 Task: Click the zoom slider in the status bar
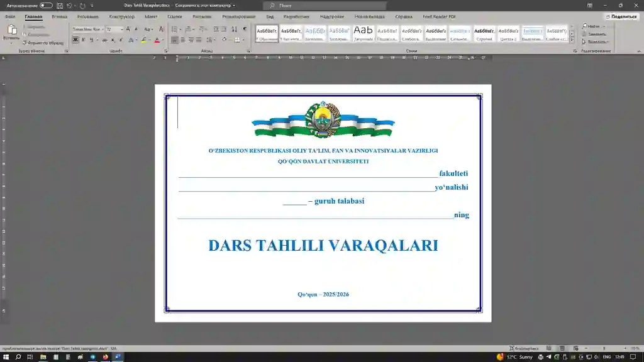click(606, 348)
